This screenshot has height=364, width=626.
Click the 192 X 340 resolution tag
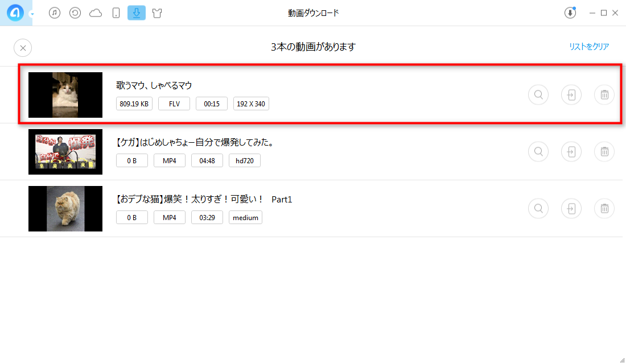pos(251,104)
